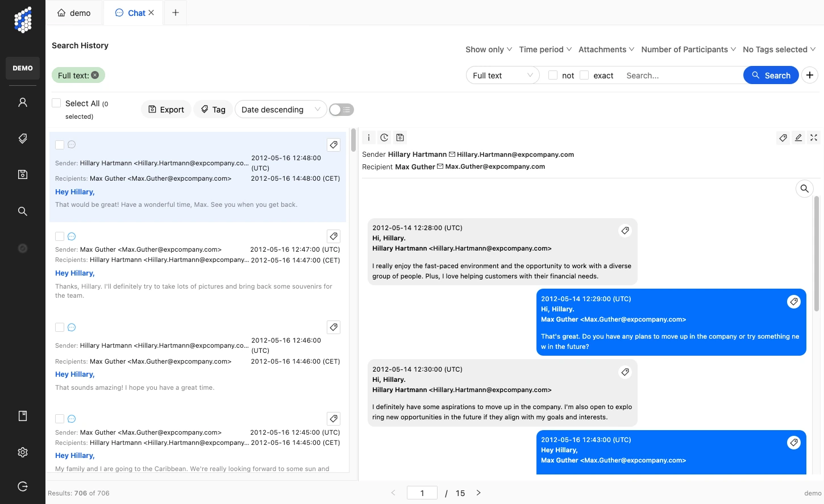Open message info via the i icon
The height and width of the screenshot is (504, 824).
[368, 137]
